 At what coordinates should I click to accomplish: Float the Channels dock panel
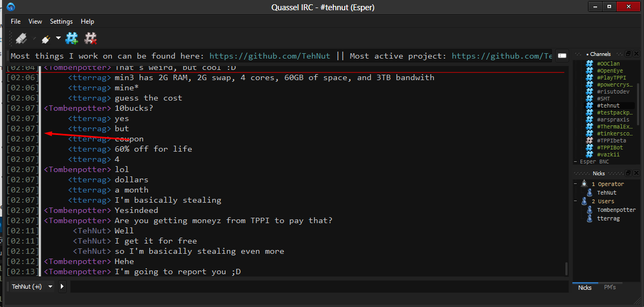pos(628,54)
